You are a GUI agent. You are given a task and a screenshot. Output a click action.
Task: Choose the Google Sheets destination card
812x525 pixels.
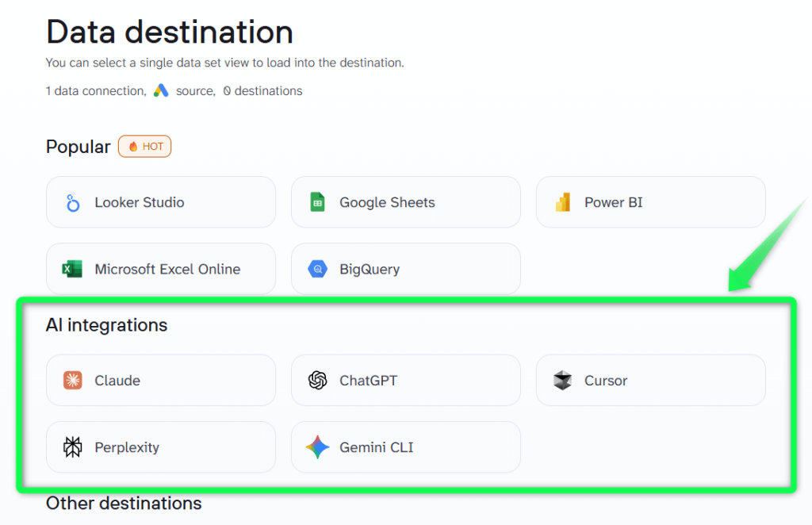pos(405,202)
